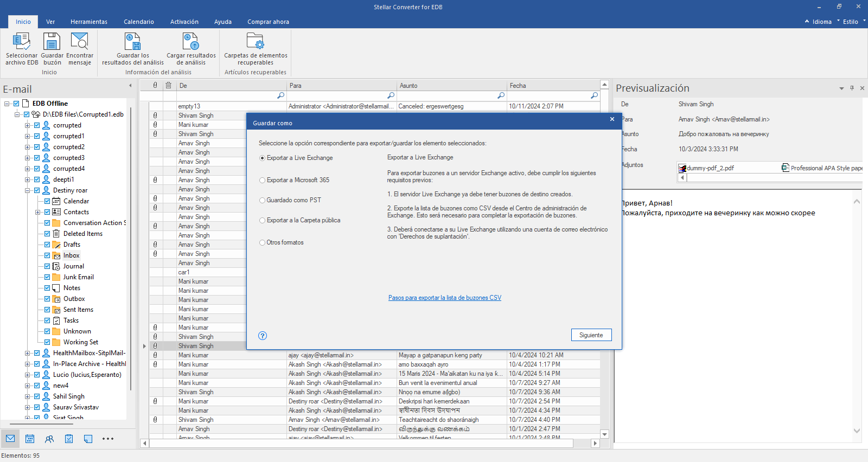Collapse the E-mail panel arrow
This screenshot has width=868, height=462.
(130, 85)
